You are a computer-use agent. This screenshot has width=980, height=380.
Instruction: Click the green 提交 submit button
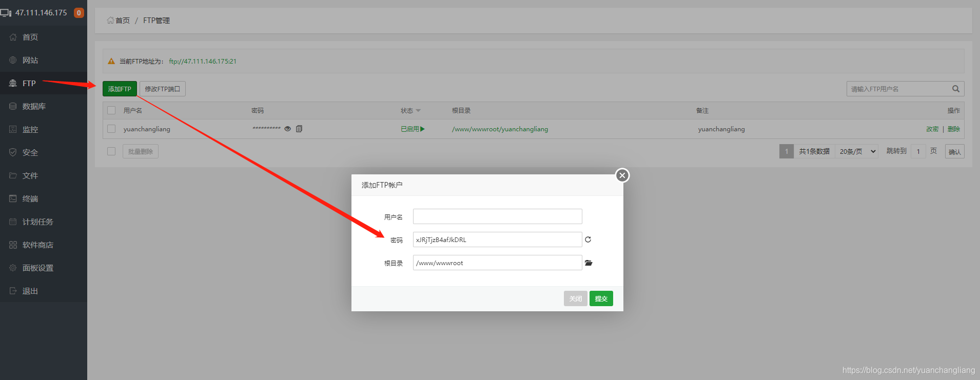pos(601,298)
